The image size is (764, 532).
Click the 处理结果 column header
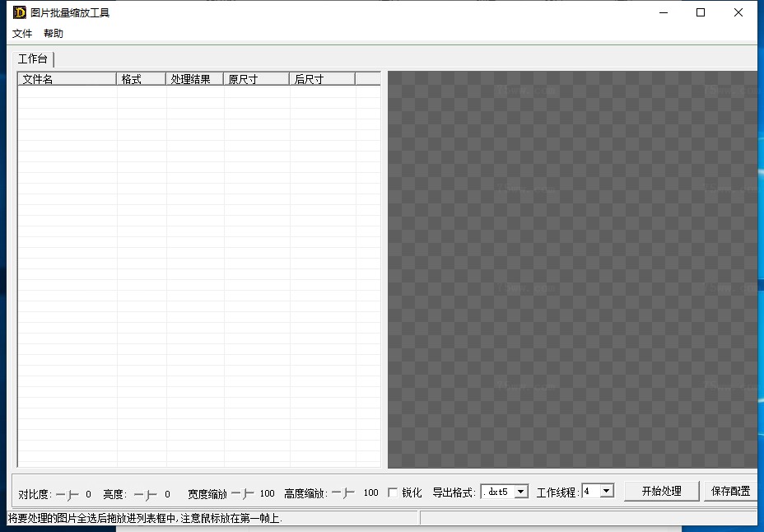[x=194, y=79]
